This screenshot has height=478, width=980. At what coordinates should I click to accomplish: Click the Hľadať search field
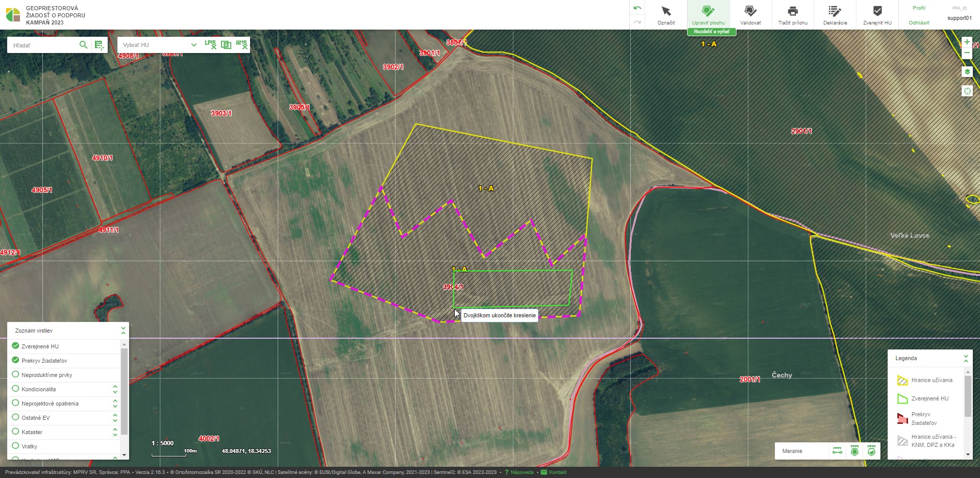click(44, 45)
